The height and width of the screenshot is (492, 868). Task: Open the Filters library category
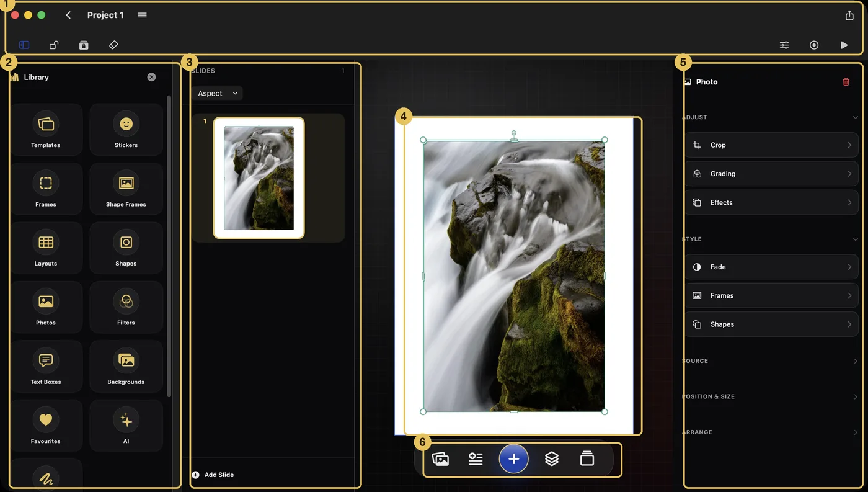click(126, 307)
